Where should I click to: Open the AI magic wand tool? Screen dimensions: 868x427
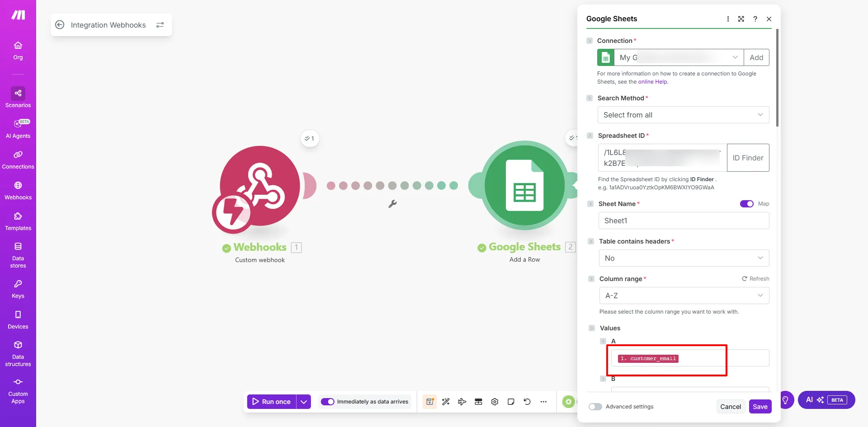coord(446,401)
